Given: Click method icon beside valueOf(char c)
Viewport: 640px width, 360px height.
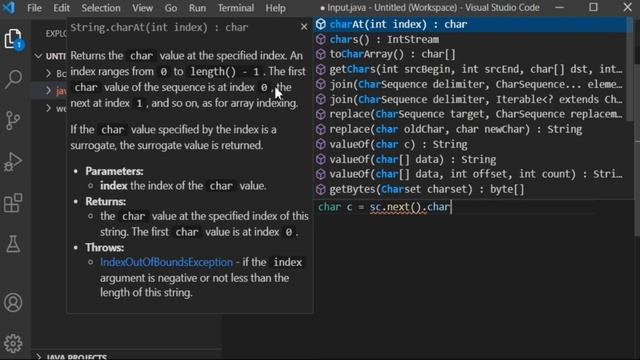Looking at the screenshot, I should [x=321, y=144].
